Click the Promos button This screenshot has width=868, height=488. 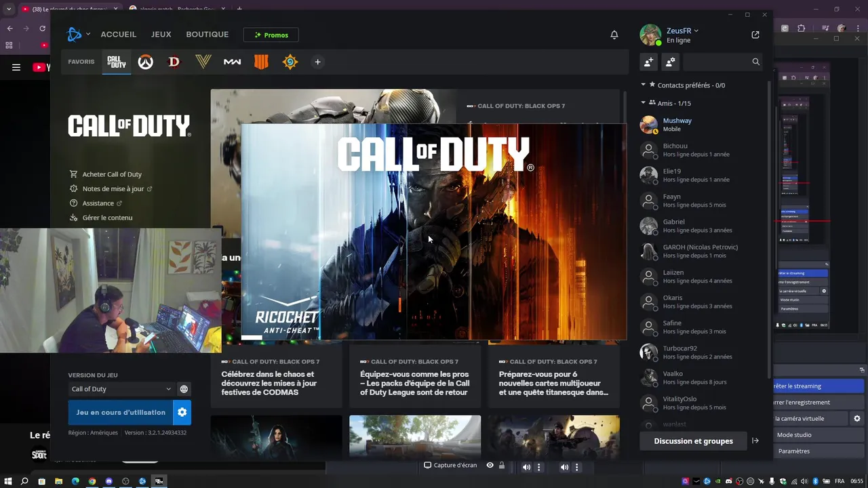[x=271, y=35]
